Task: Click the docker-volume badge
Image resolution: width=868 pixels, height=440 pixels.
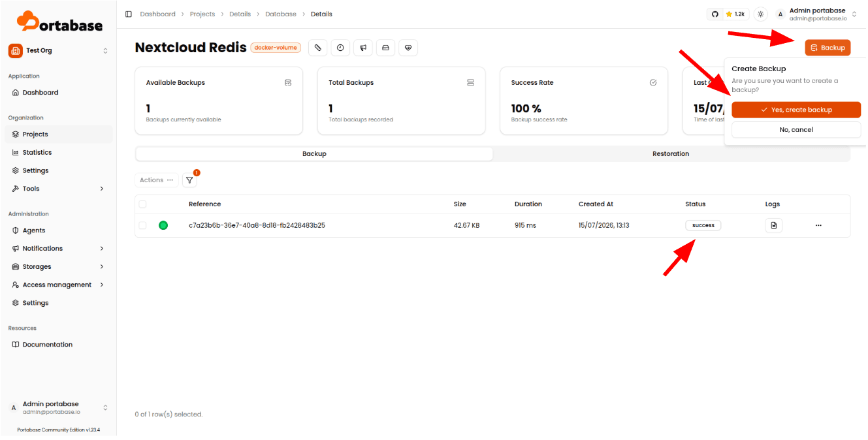Action: pos(276,48)
